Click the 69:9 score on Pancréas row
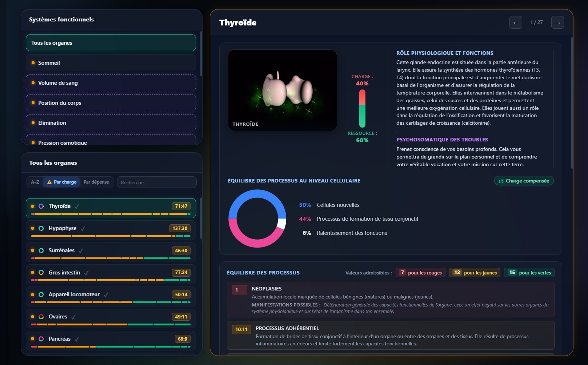 pos(183,339)
